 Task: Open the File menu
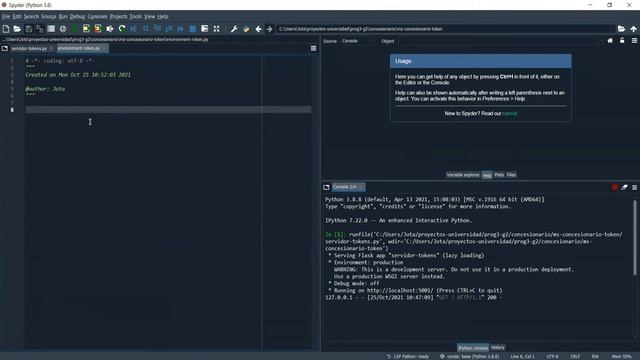[x=6, y=16]
